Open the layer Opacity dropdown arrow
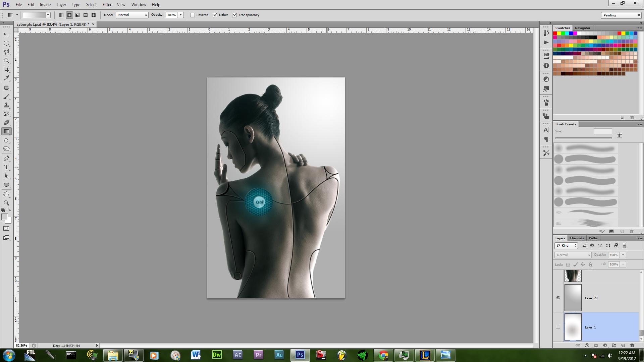Image resolution: width=644 pixels, height=362 pixels. point(623,255)
